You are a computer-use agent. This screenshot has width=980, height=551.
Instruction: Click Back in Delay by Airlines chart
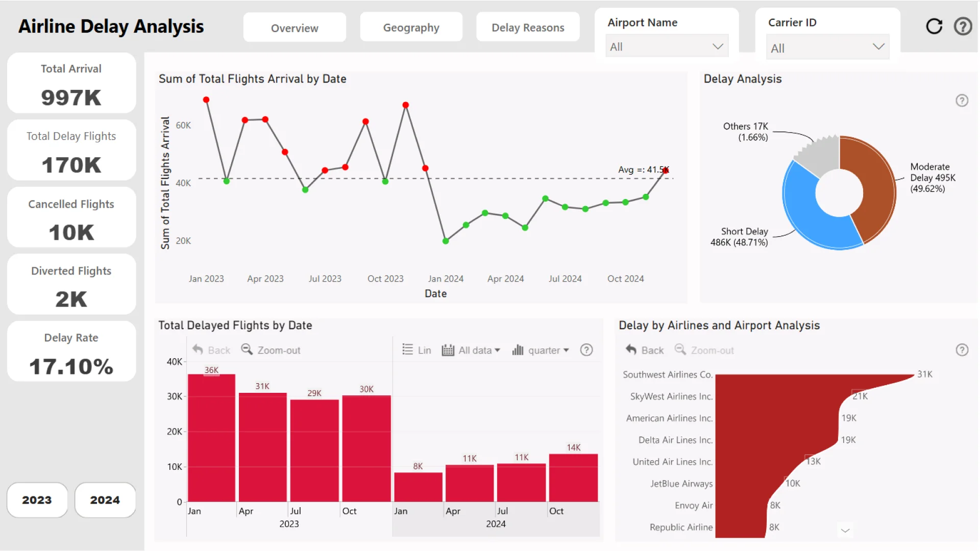click(645, 350)
